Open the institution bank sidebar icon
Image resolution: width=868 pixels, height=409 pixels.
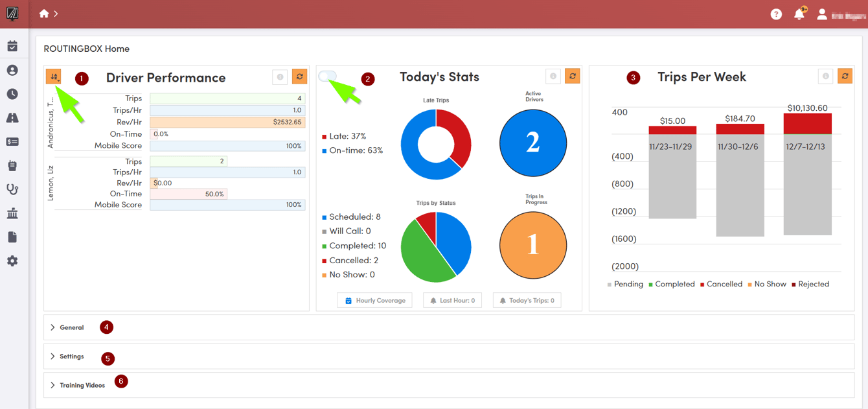point(12,213)
